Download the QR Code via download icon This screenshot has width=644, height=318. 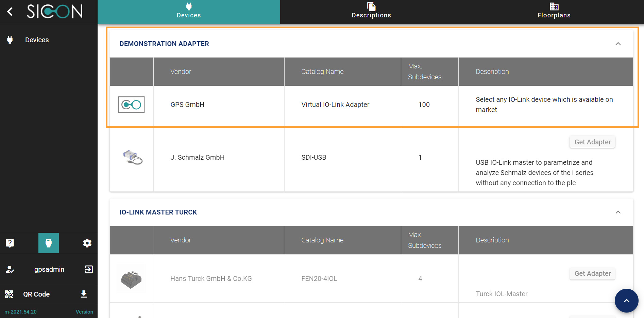[84, 294]
